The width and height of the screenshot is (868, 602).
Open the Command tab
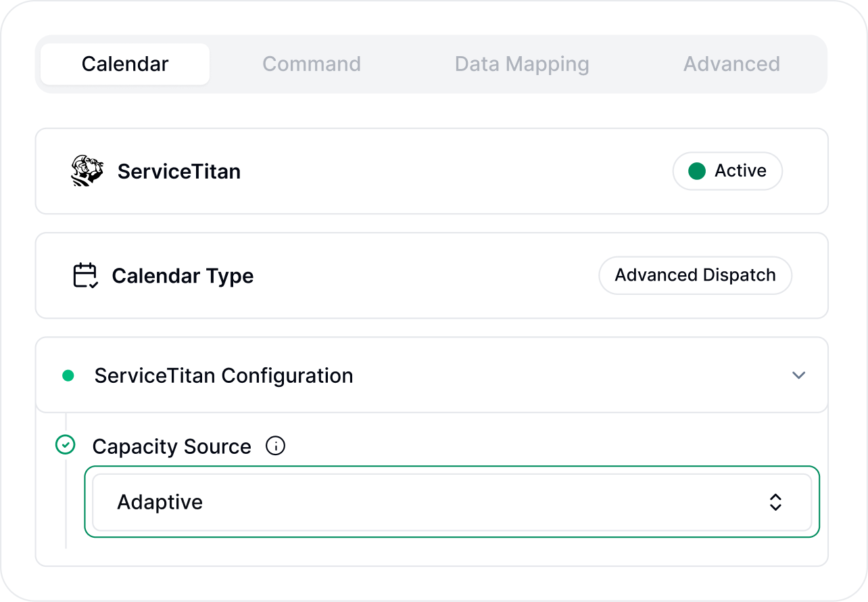(312, 64)
